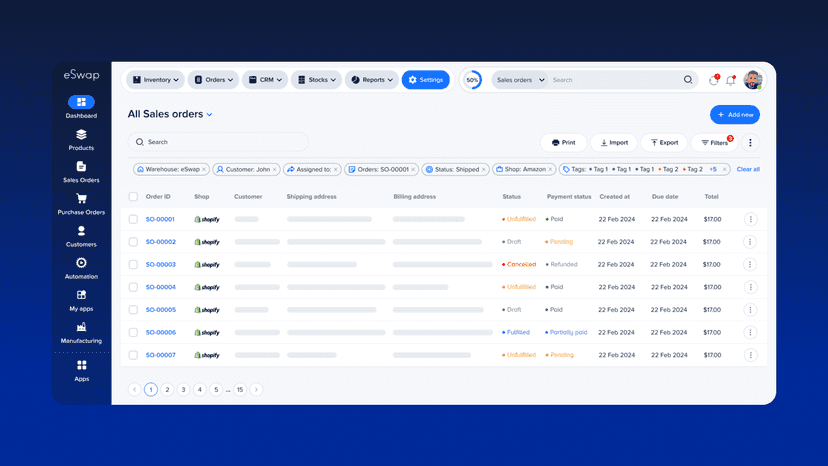828x466 pixels.
Task: Click the top bar search magnifier icon
Action: (x=688, y=80)
